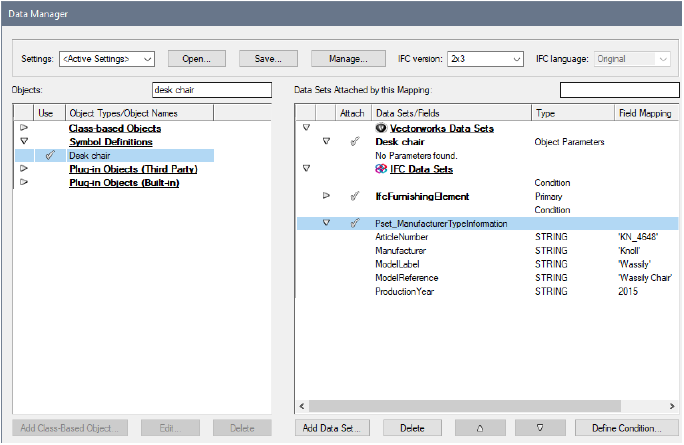Viewport: 684px width, 445px height.
Task: Click Object Types/Object Names column header
Action: coord(140,113)
